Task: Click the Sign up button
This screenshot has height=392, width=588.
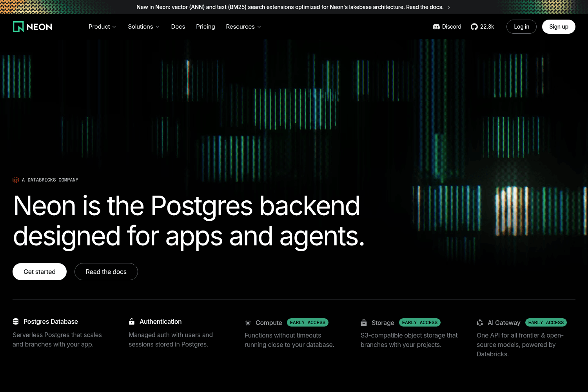Action: (x=559, y=27)
